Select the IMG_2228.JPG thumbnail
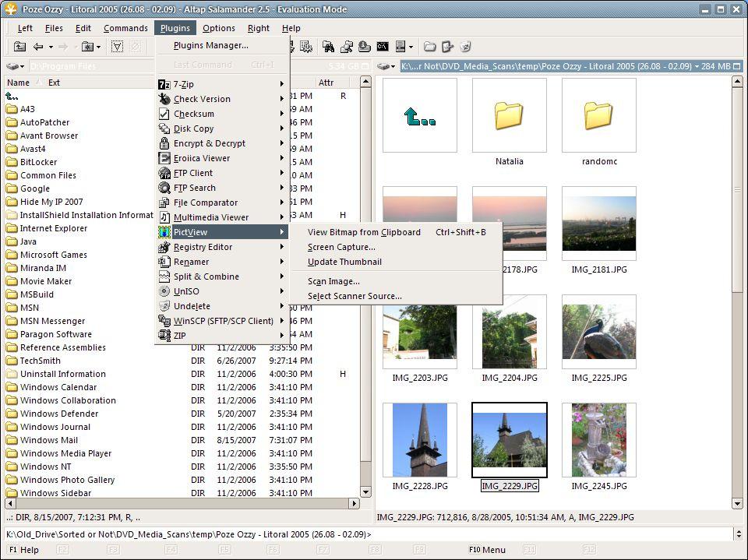 [x=420, y=441]
